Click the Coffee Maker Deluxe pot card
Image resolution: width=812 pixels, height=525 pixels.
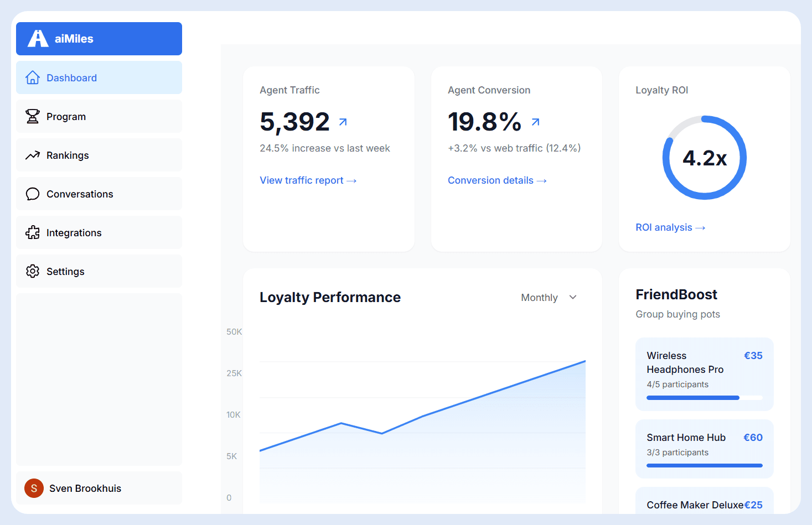click(704, 505)
